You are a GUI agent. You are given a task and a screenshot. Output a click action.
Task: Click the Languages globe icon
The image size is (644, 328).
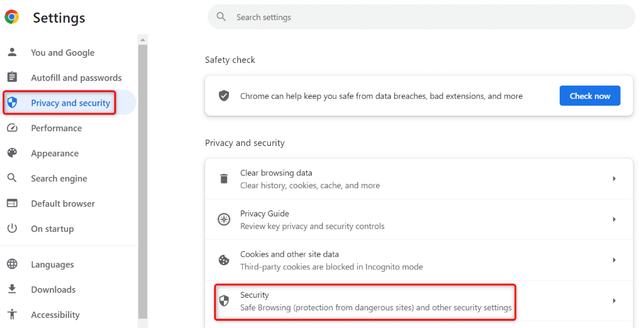pyautogui.click(x=12, y=264)
